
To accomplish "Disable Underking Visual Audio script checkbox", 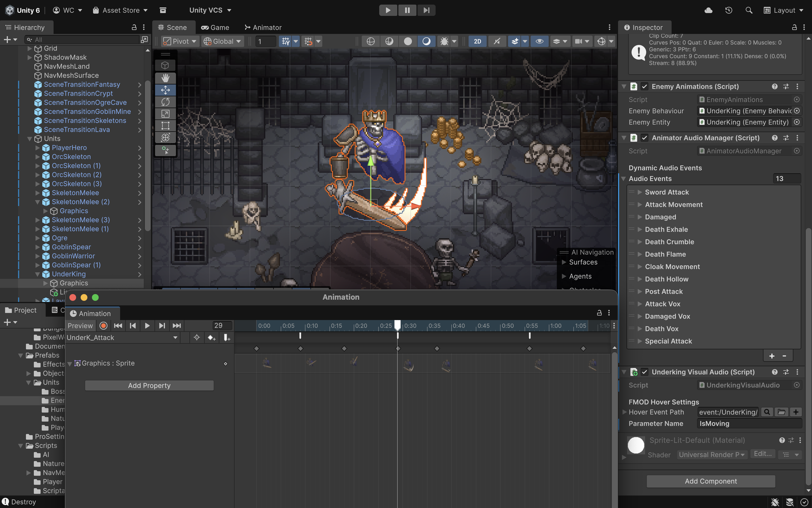I will click(644, 372).
